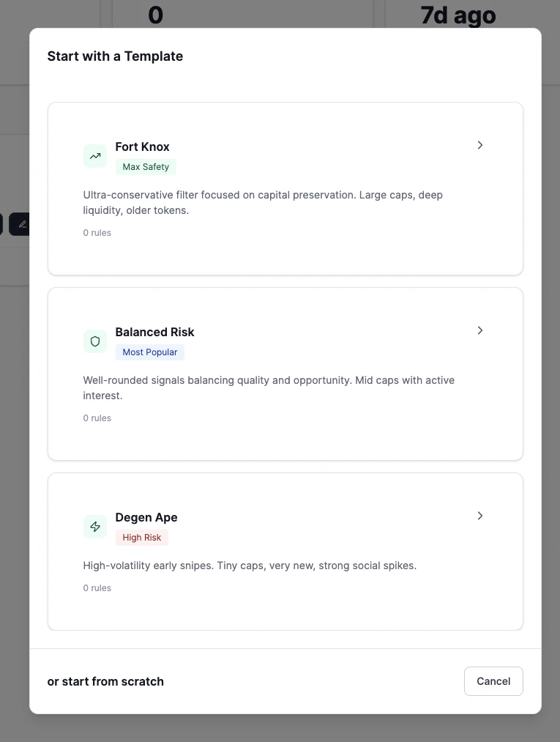Select the Fort Knox template card
The height and width of the screenshot is (742, 560).
click(x=285, y=188)
